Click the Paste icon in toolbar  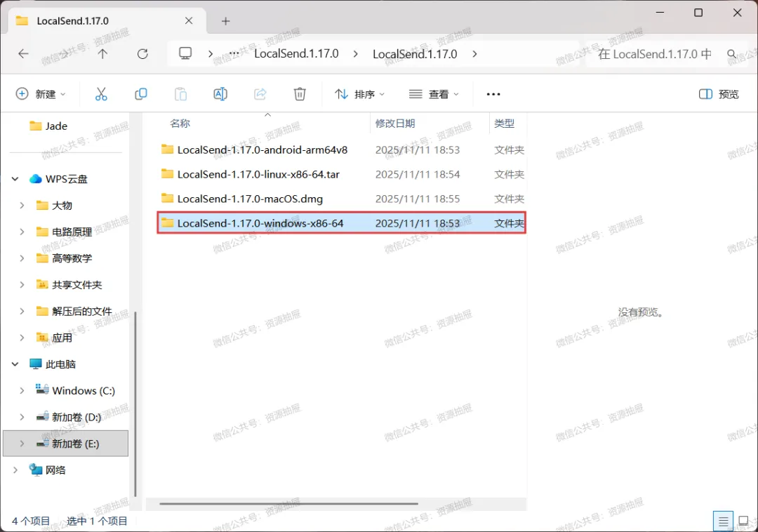coord(180,94)
